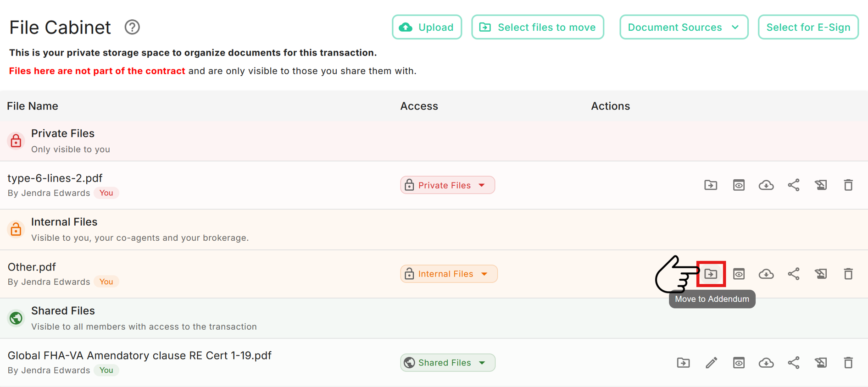Click the Shared Files section header
The image size is (868, 387).
pyautogui.click(x=434, y=318)
